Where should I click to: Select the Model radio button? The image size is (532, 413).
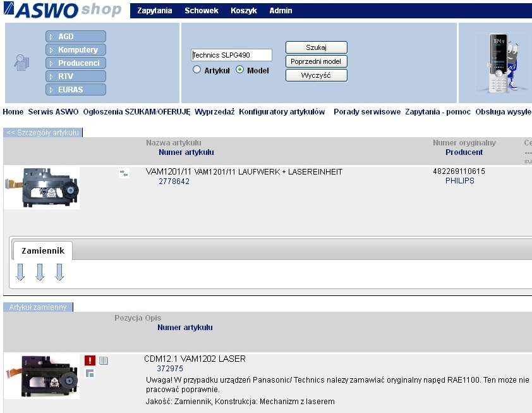[240, 70]
